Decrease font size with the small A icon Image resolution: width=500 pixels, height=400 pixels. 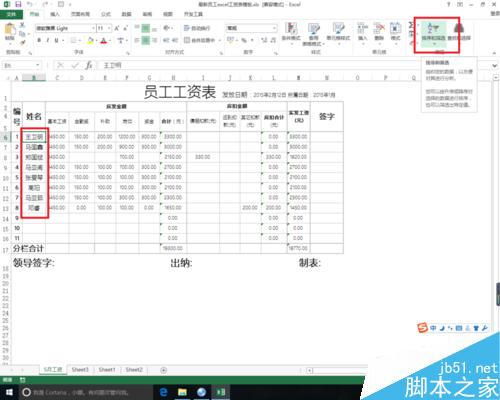(x=126, y=28)
